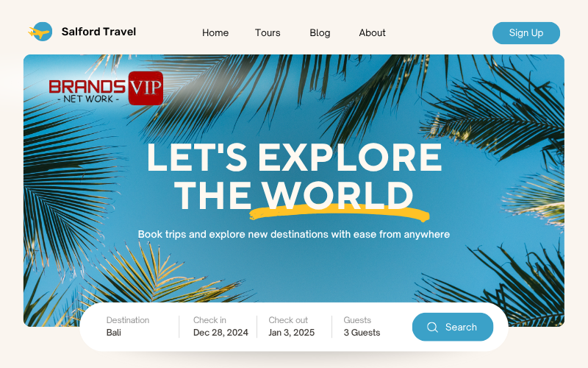This screenshot has width=588, height=368.
Task: Go to the Tours page
Action: 268,33
